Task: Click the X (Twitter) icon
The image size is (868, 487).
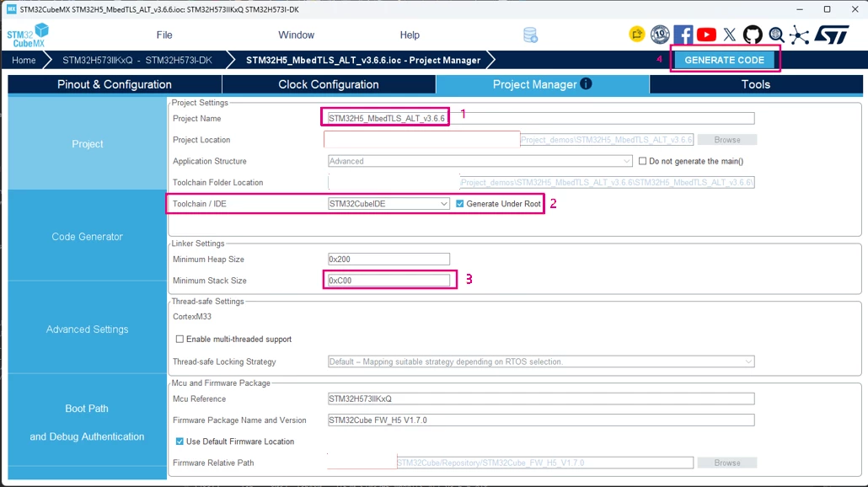Action: [x=730, y=35]
